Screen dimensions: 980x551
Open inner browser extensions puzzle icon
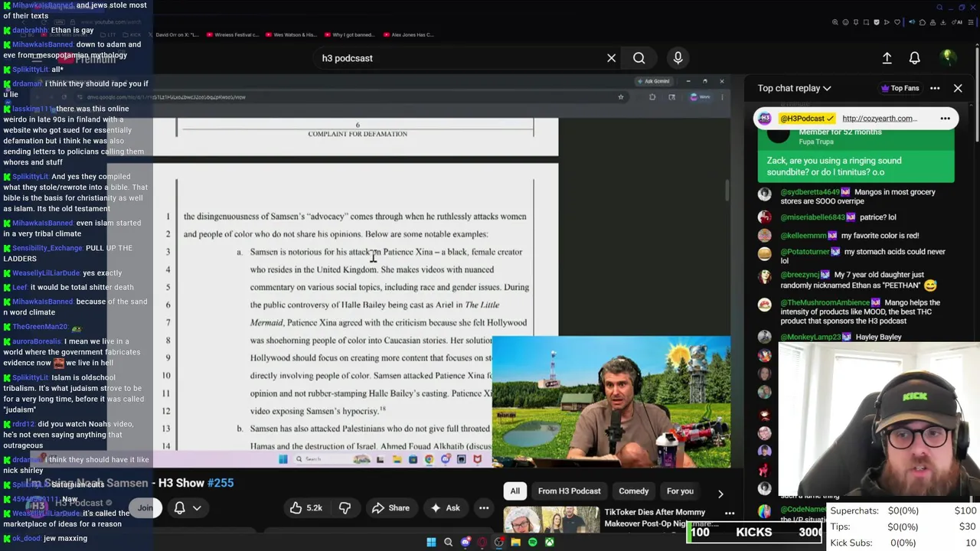pos(652,97)
